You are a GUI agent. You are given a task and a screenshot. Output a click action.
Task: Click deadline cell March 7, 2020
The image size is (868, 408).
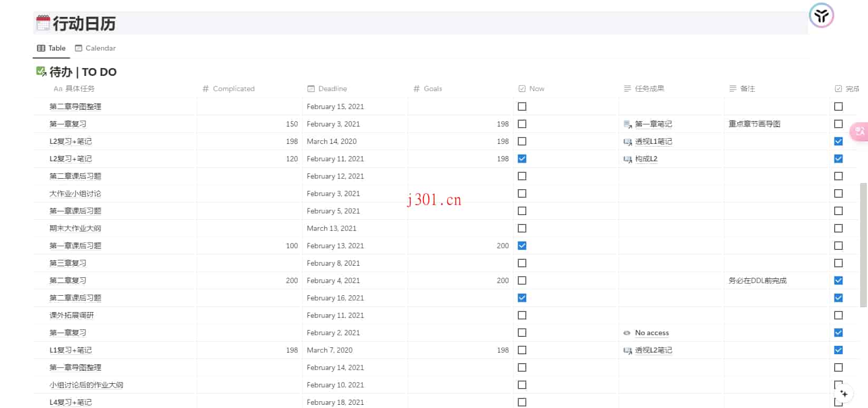point(330,350)
